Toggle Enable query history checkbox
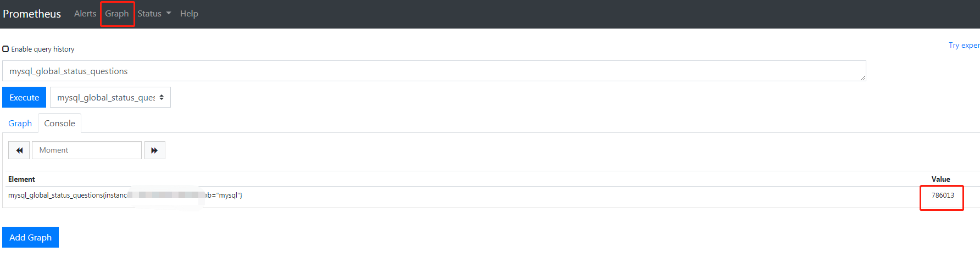Screen dimensions: 980x263 5,49
